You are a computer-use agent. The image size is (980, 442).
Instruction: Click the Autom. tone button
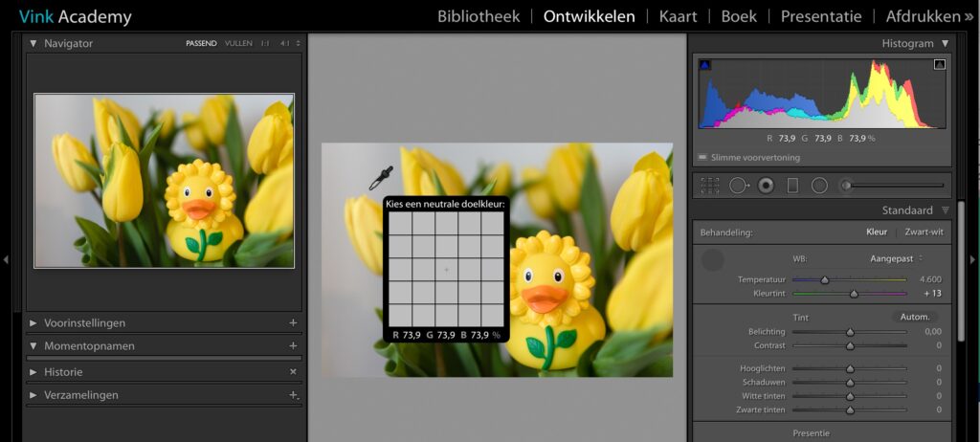915,317
